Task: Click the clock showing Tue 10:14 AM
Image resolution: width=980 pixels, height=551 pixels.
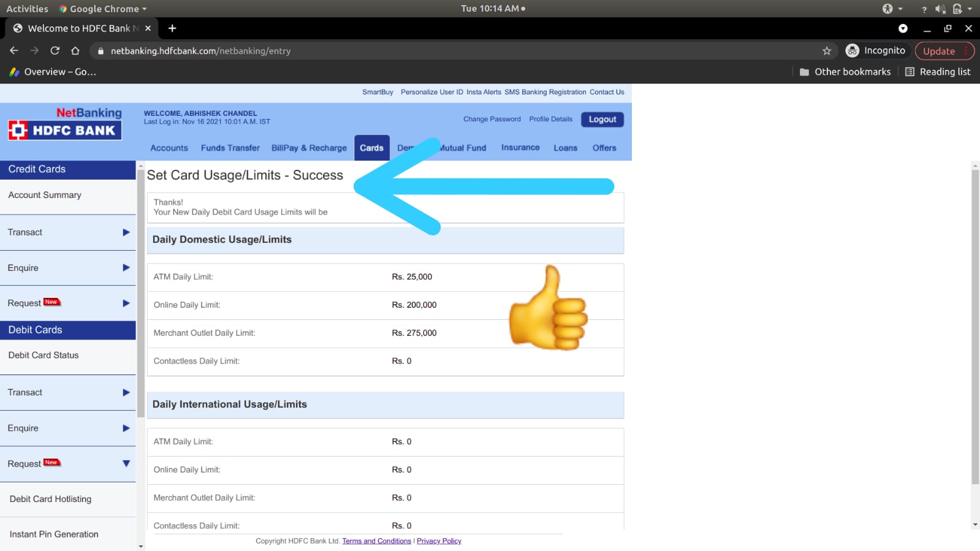Action: click(493, 9)
